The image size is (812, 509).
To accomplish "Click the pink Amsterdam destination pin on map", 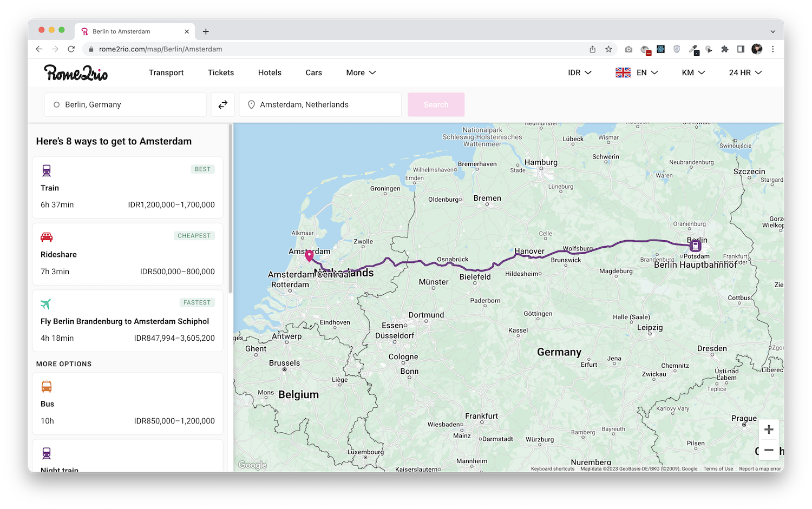I will 309,256.
